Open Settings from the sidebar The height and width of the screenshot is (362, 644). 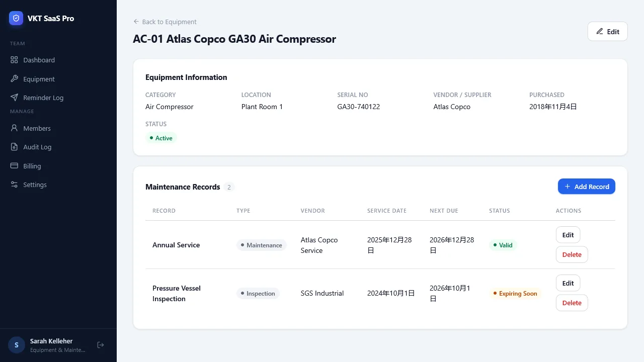tap(58, 185)
